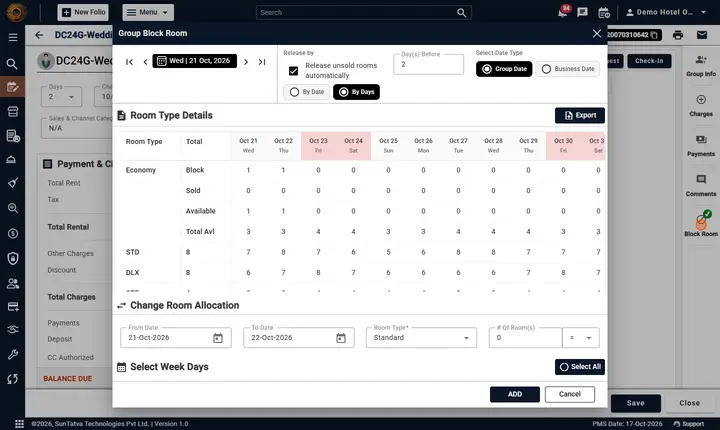Click the ADD button

[x=515, y=394]
